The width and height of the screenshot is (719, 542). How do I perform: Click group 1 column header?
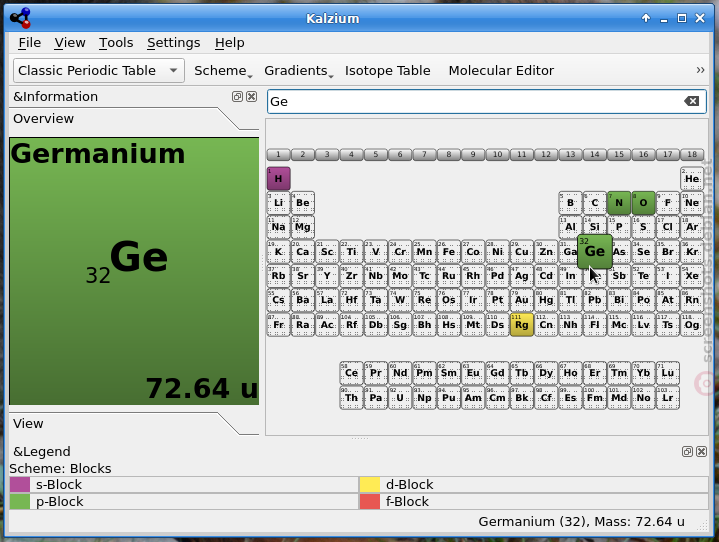[x=278, y=155]
